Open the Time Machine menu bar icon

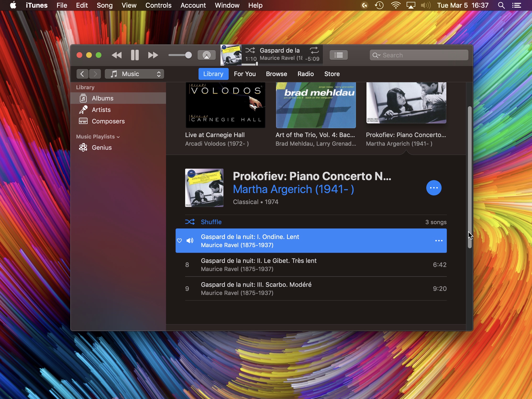click(x=379, y=5)
